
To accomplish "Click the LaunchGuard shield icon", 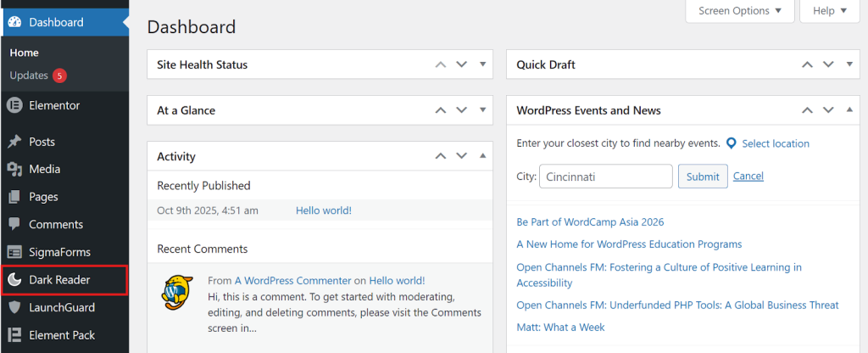I will pyautogui.click(x=15, y=307).
